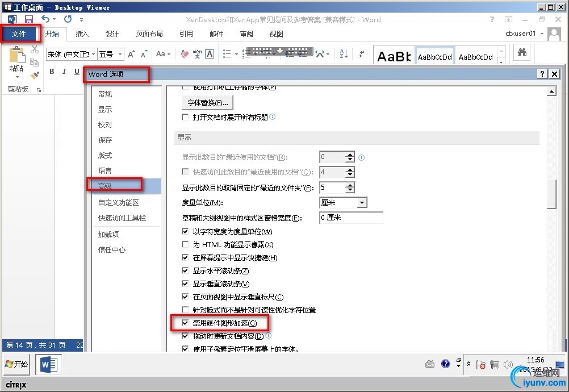Click the 样式区窗格宽度 0 厘米 field

pyautogui.click(x=351, y=218)
